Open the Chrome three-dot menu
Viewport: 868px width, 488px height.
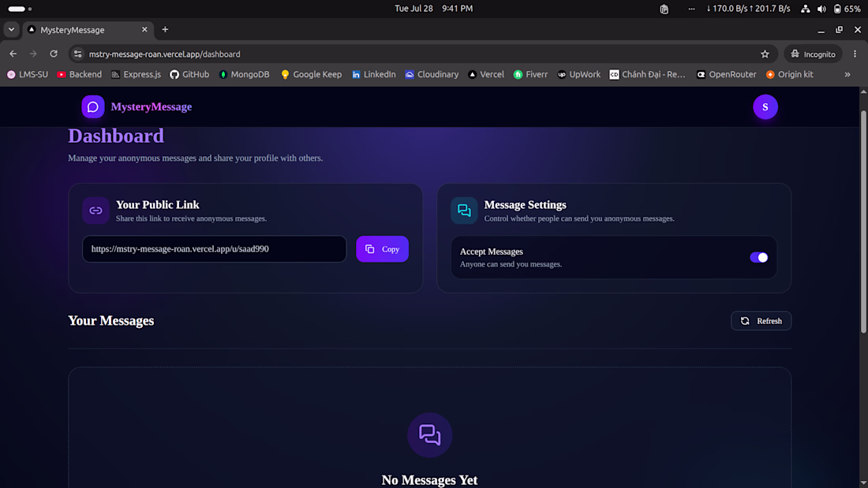855,54
